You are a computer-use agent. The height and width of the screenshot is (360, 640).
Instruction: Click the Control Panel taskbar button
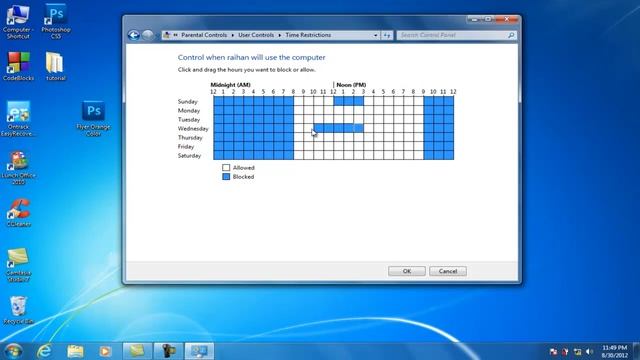pyautogui.click(x=199, y=351)
